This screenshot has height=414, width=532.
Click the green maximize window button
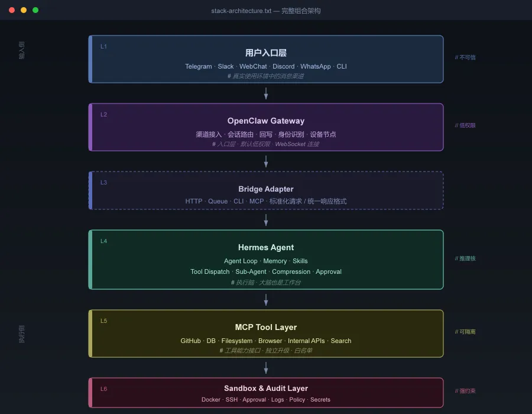click(x=35, y=10)
